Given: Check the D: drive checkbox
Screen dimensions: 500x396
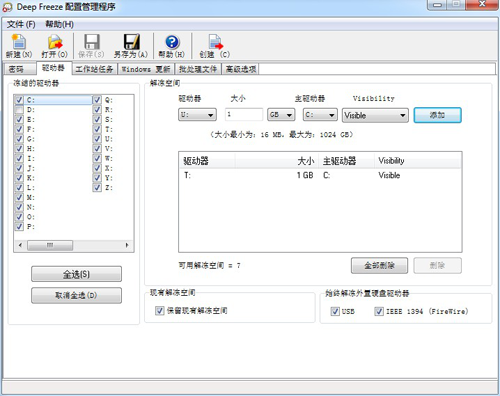Looking at the screenshot, I should (19, 109).
